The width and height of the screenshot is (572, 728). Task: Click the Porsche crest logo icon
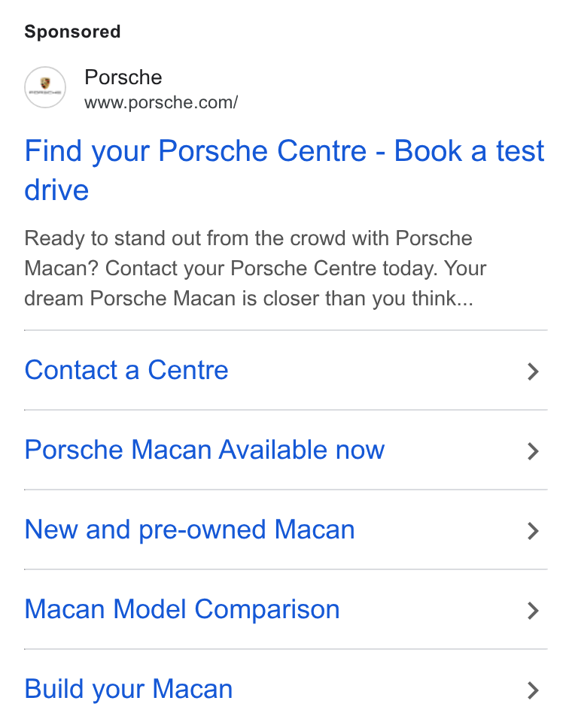pyautogui.click(x=45, y=87)
